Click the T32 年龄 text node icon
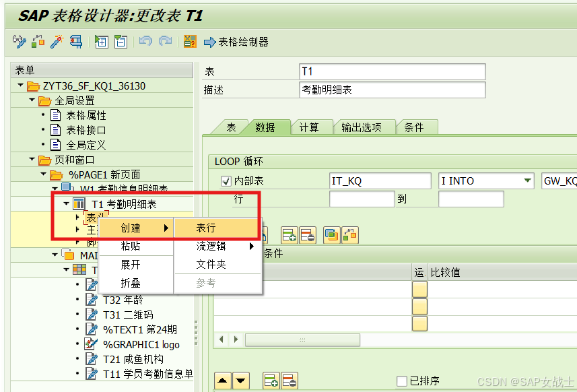This screenshot has width=577, height=392. click(92, 300)
